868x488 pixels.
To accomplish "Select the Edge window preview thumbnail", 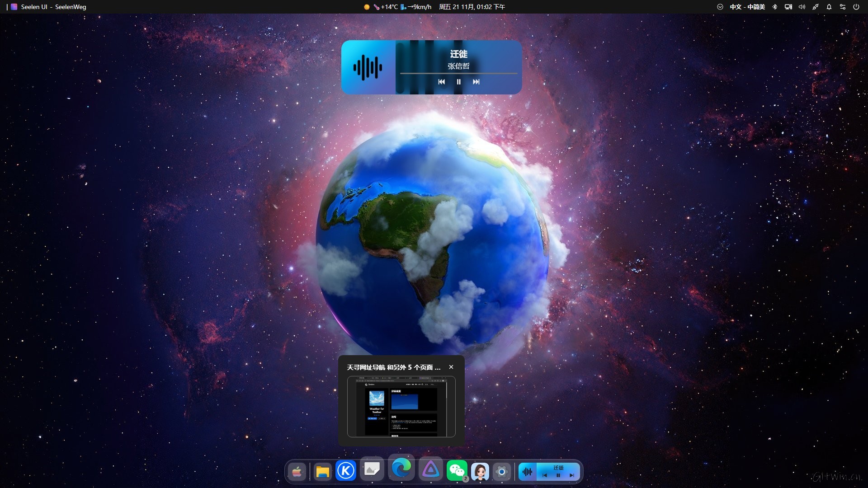I will click(x=401, y=407).
